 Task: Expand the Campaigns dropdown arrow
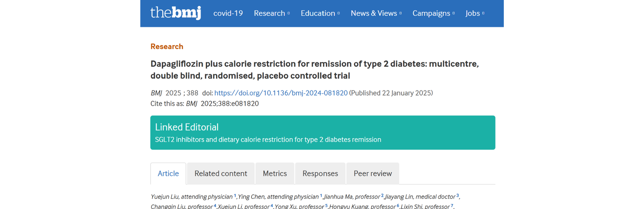[x=453, y=13]
